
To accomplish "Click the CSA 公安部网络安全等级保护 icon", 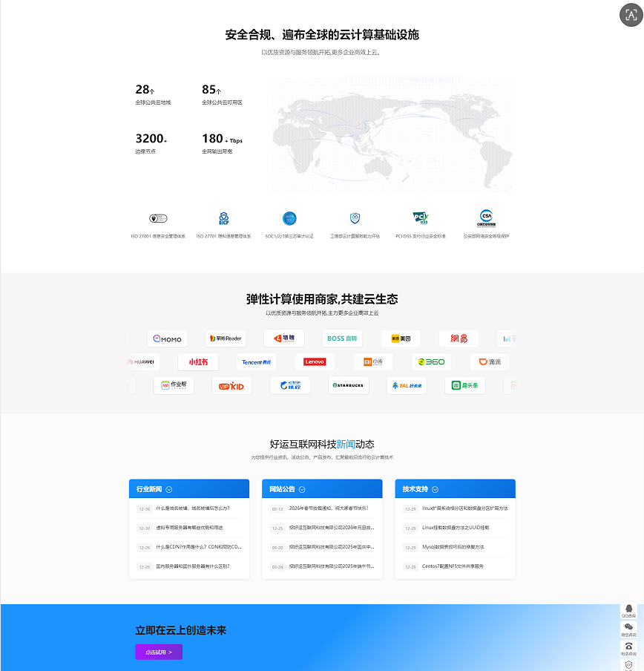I will point(484,218).
